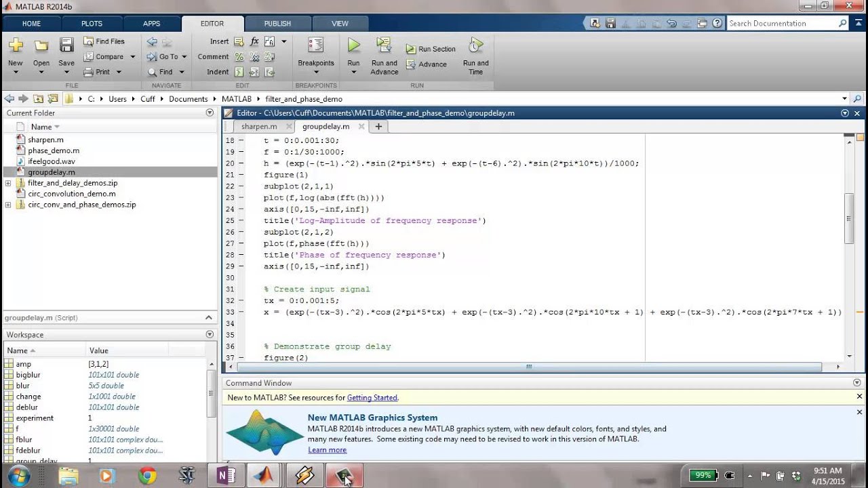Click the green Run arrow
The height and width of the screenshot is (488, 868).
pos(354,45)
